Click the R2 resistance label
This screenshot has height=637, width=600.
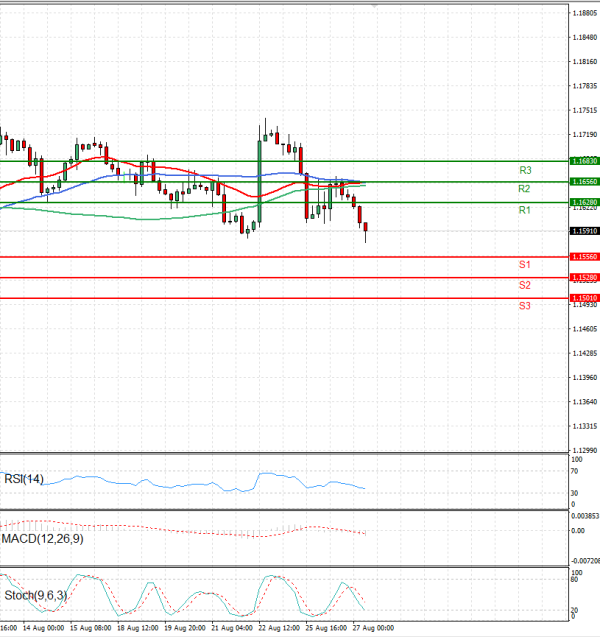524,189
